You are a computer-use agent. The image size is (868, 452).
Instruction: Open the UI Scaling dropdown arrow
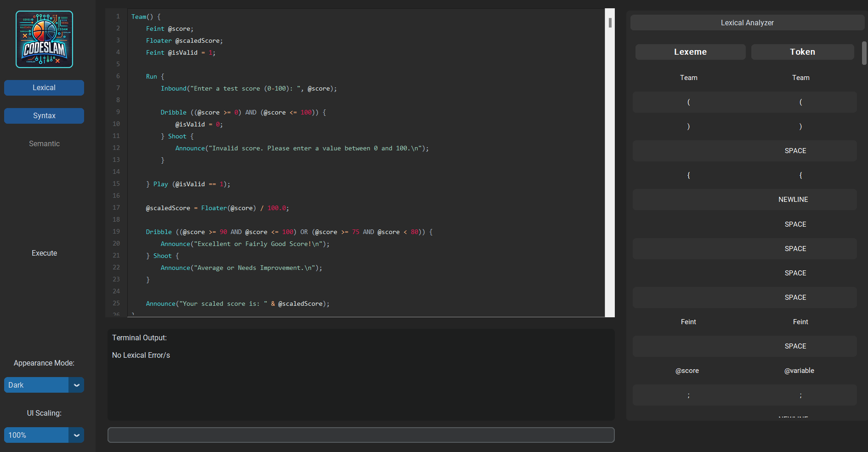(x=77, y=435)
